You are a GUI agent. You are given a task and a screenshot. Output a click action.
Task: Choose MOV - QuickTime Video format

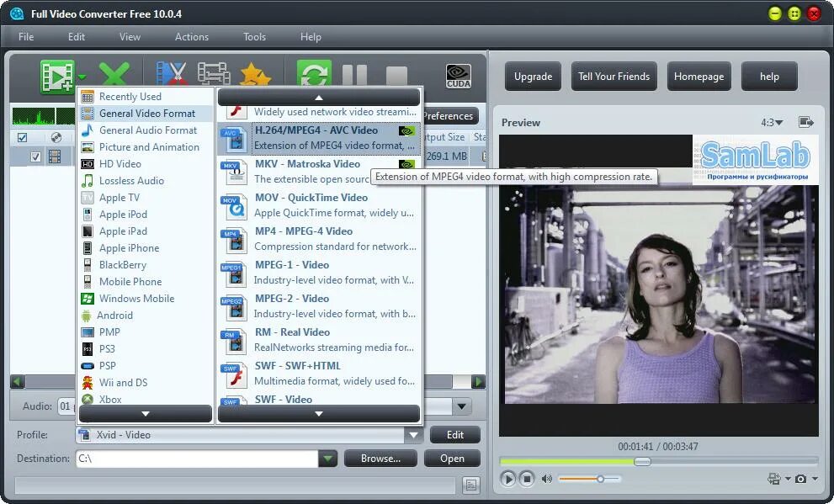click(319, 205)
